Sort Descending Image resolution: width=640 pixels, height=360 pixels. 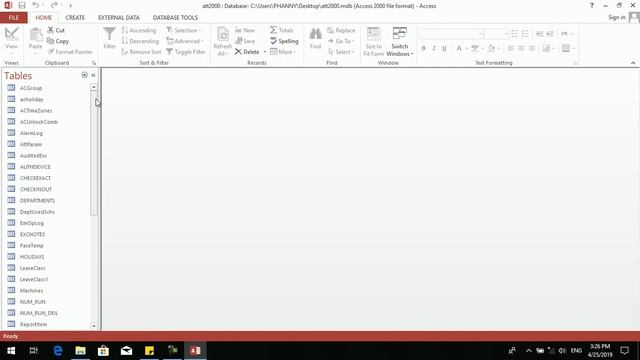(x=140, y=41)
